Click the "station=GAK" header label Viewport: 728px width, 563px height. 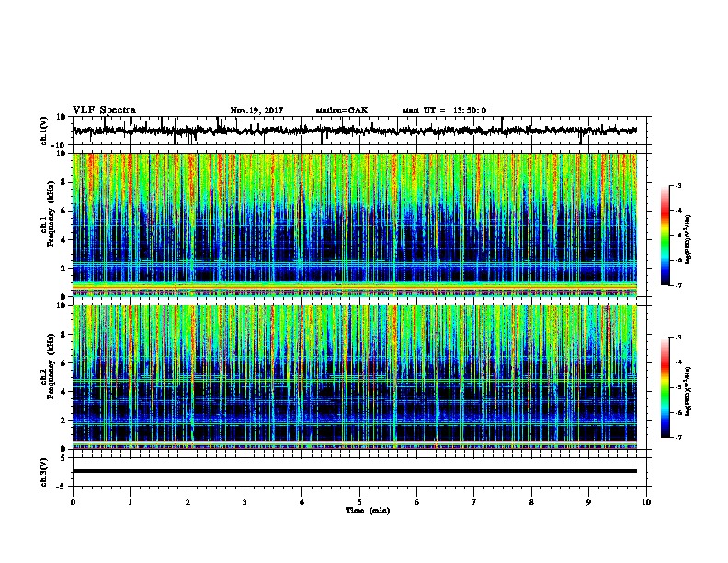pos(342,110)
